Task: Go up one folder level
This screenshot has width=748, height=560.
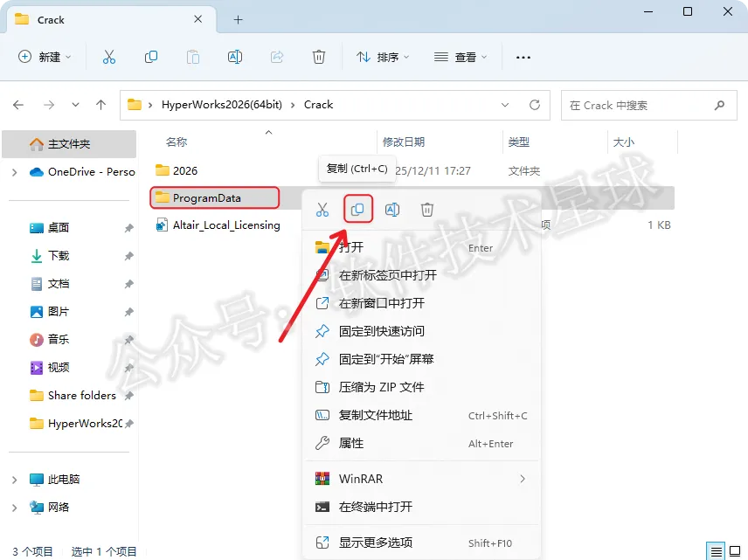Action: click(x=100, y=105)
